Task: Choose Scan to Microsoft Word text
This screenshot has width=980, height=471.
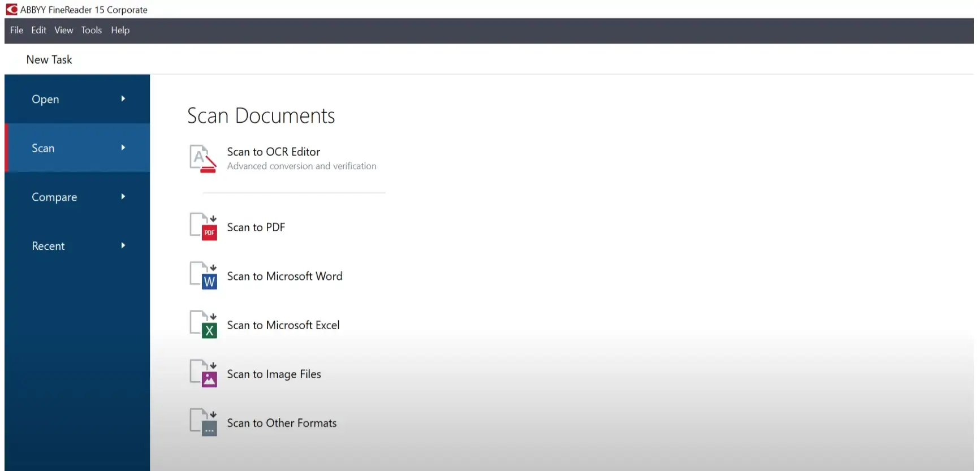Action: (x=284, y=276)
